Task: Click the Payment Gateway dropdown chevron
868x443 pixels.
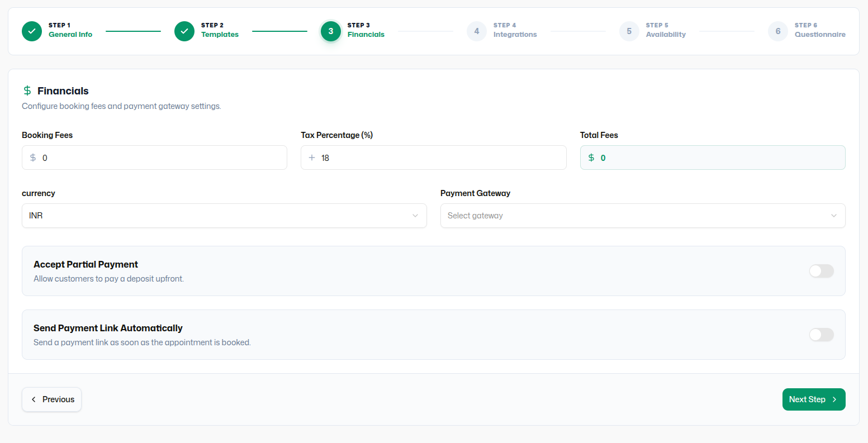Action: click(834, 216)
